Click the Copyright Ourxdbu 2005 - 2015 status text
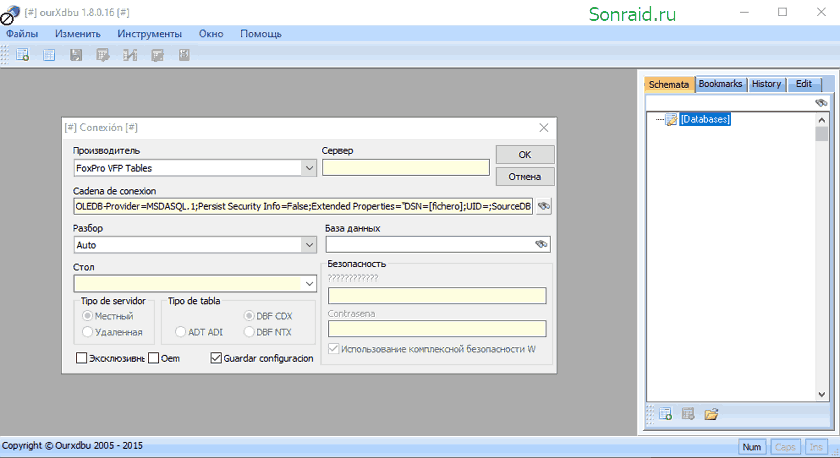This screenshot has height=458, width=840. [x=72, y=445]
